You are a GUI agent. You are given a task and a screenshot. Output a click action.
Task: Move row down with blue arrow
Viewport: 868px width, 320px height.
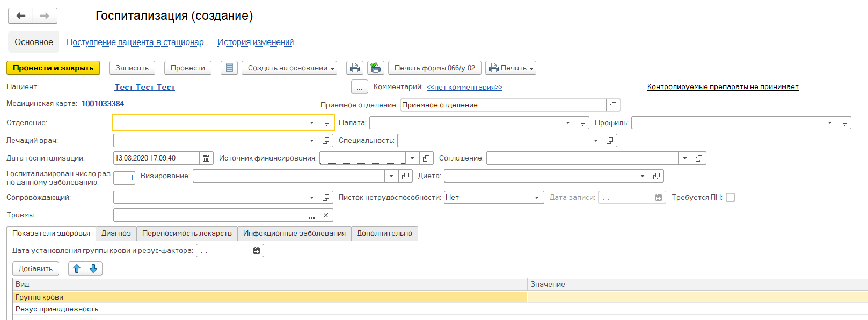[93, 268]
